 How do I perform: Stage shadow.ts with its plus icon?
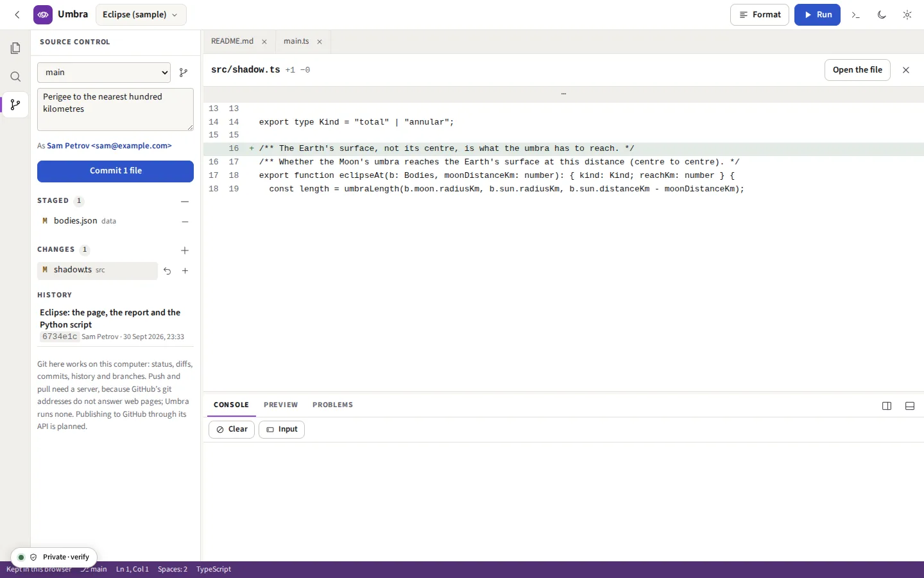click(185, 271)
